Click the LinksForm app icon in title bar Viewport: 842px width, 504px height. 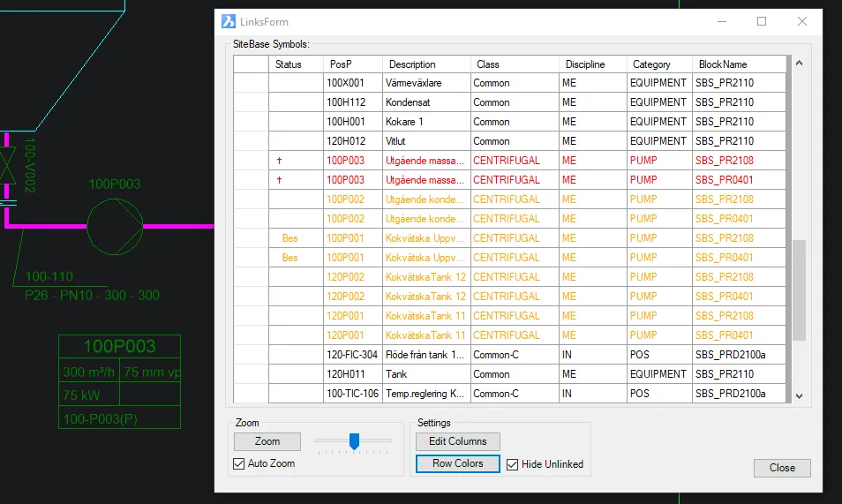click(229, 21)
